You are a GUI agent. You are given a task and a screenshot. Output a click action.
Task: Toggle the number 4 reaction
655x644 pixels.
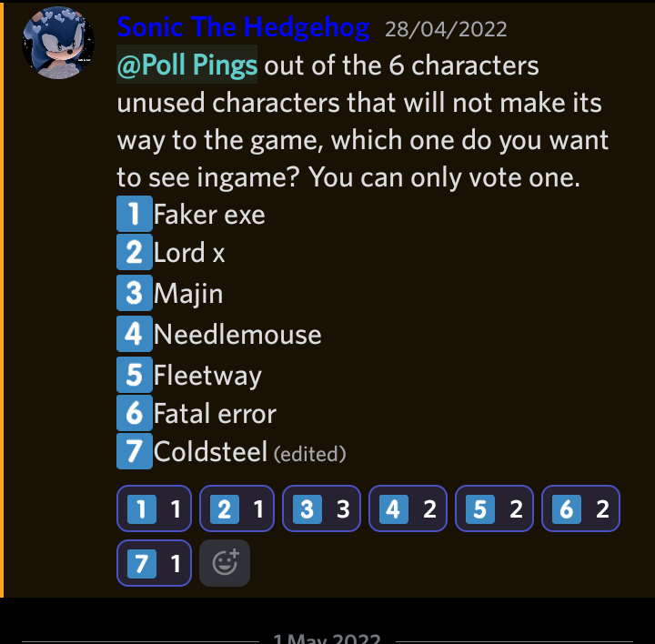coord(406,509)
